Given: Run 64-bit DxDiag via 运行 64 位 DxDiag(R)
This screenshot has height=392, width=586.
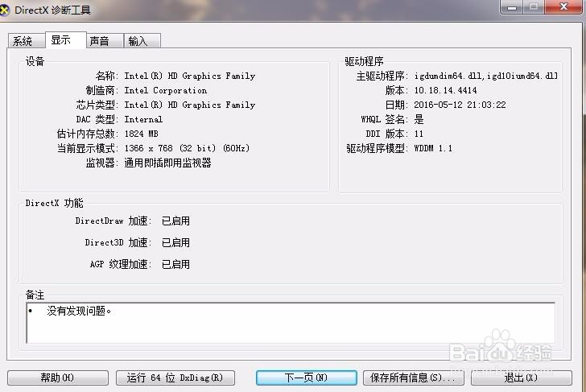Looking at the screenshot, I should 175,378.
